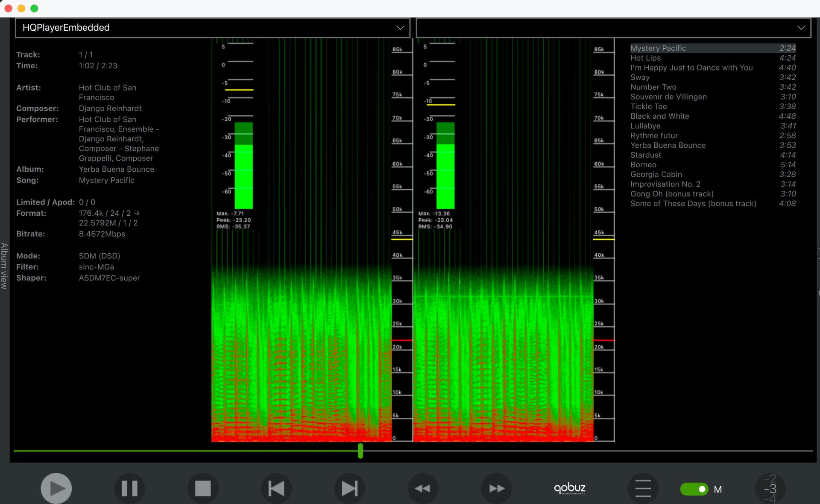Viewport: 820px width, 504px height.
Task: Open the Album view side tab
Action: pyautogui.click(x=4, y=266)
